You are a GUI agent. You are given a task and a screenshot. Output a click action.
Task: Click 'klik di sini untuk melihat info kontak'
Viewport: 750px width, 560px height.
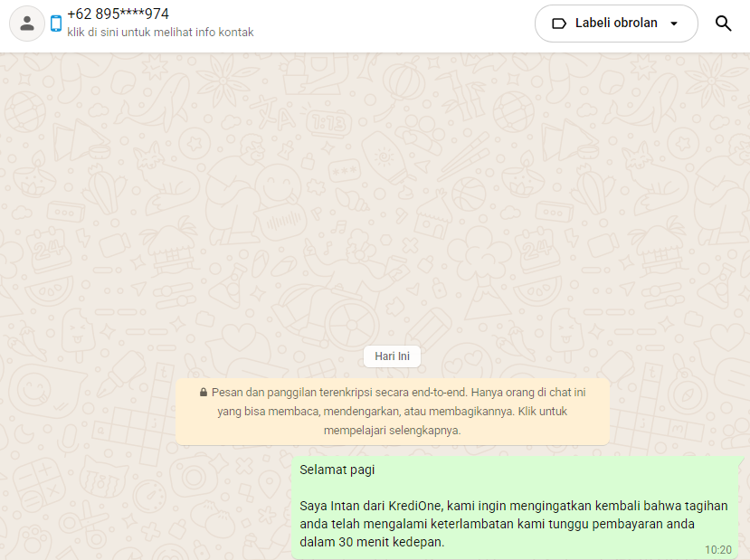(x=160, y=32)
